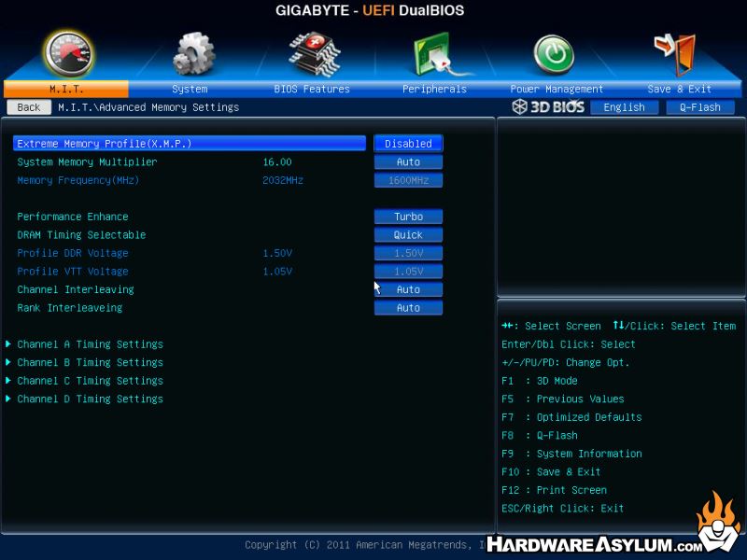Click the 16.00 multiplier value
The image size is (747, 560).
point(277,161)
